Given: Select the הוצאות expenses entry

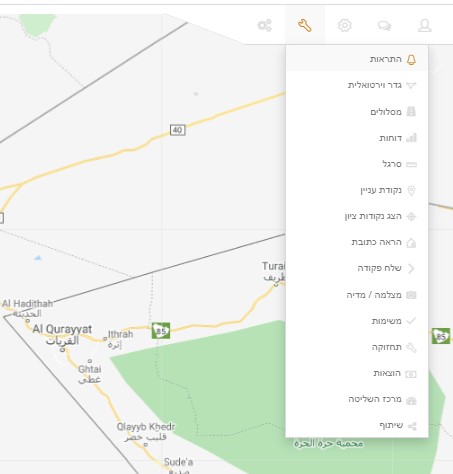Looking at the screenshot, I should point(357,373).
